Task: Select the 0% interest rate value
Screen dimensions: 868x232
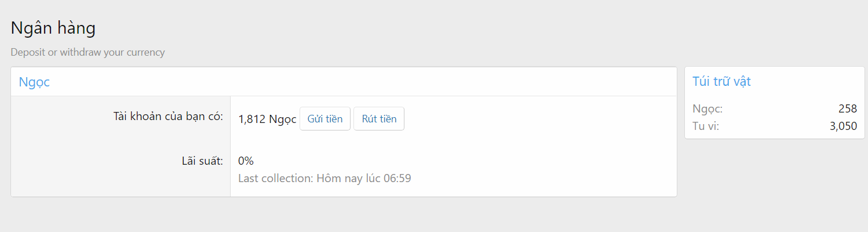Action: coord(246,161)
